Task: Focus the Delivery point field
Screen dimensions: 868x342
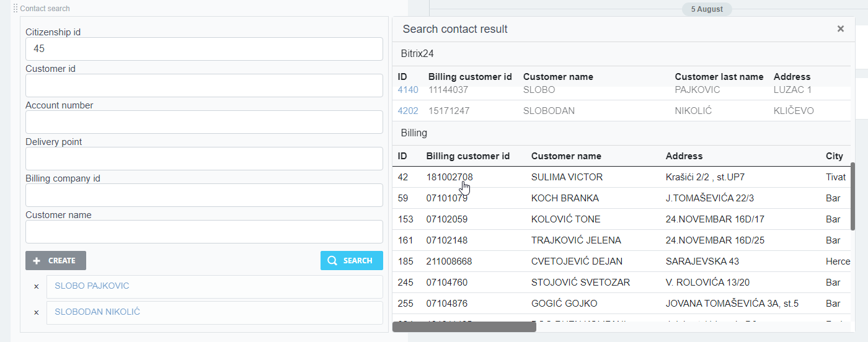Action: click(204, 159)
